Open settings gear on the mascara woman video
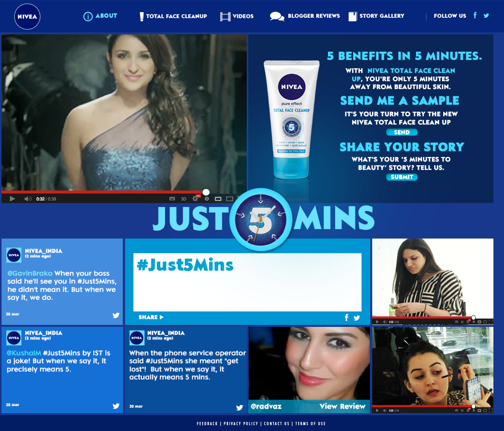The height and width of the screenshot is (431, 504). [468, 410]
